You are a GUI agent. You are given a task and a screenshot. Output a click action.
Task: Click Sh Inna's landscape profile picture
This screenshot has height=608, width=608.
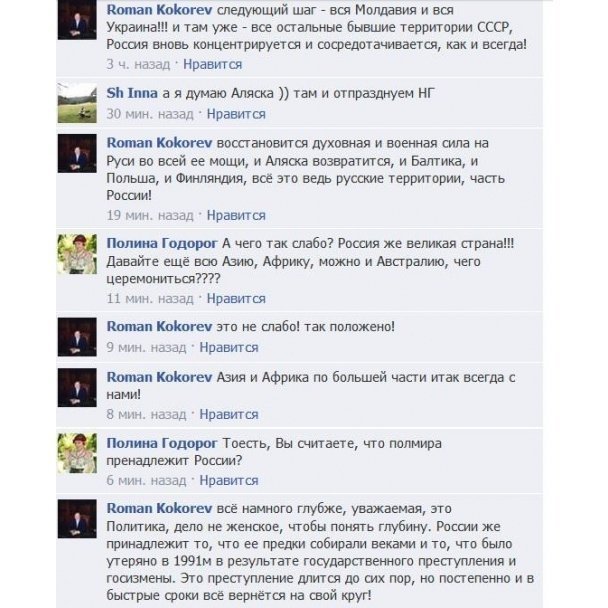(77, 103)
